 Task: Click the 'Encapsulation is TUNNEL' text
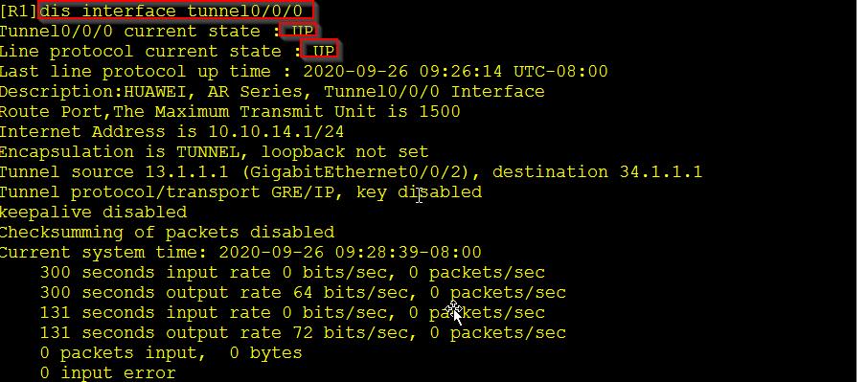point(119,152)
